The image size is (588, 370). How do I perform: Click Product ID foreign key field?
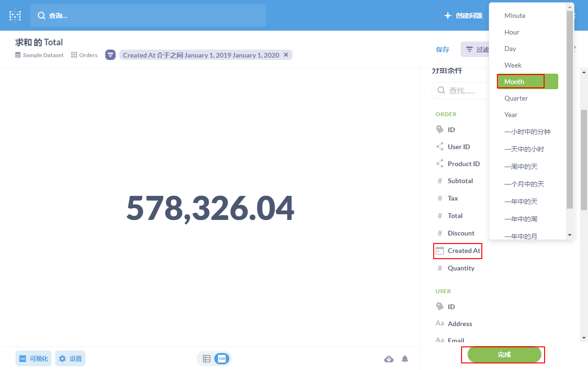[x=463, y=164]
